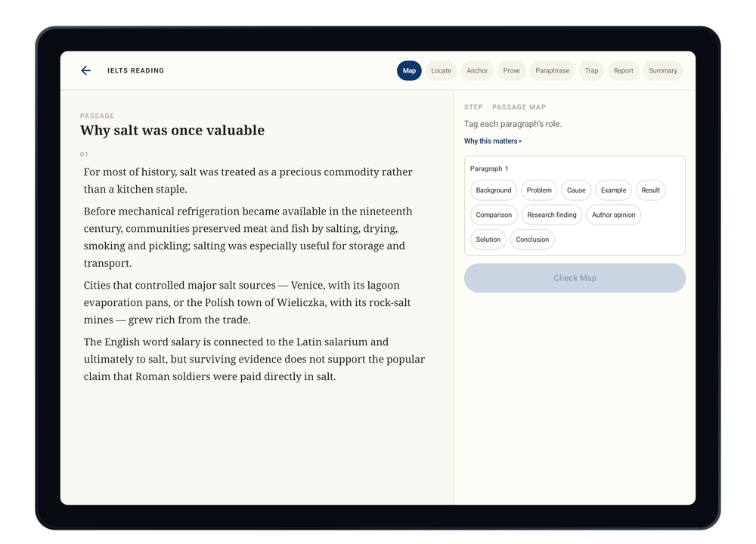
Task: Tag Paragraph 1 as Cause
Action: pos(575,190)
